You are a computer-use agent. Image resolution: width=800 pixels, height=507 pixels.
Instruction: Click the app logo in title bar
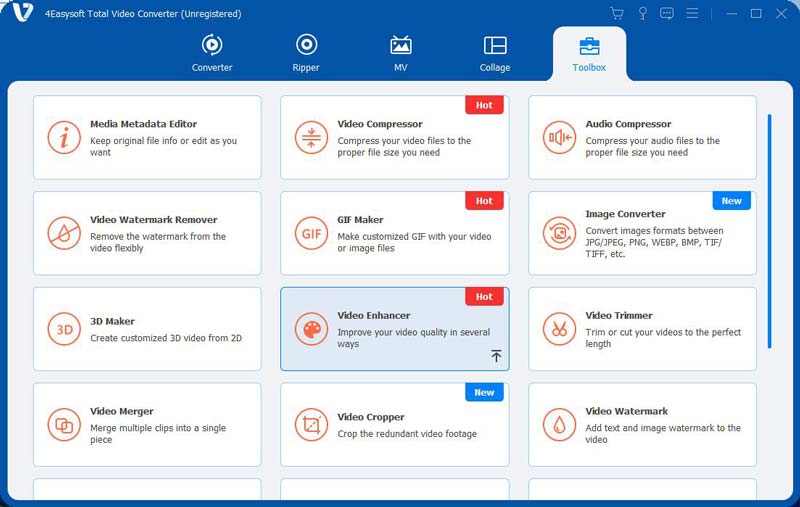pyautogui.click(x=22, y=11)
